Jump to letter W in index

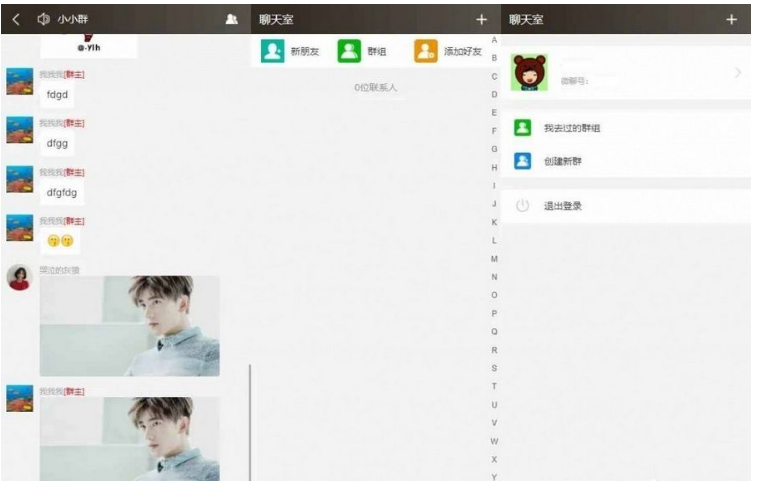(x=494, y=441)
